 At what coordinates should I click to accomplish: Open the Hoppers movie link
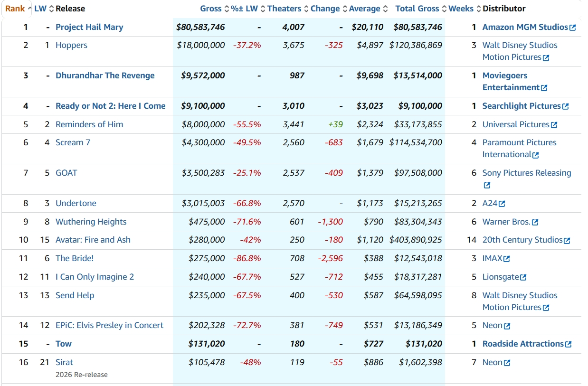click(71, 45)
